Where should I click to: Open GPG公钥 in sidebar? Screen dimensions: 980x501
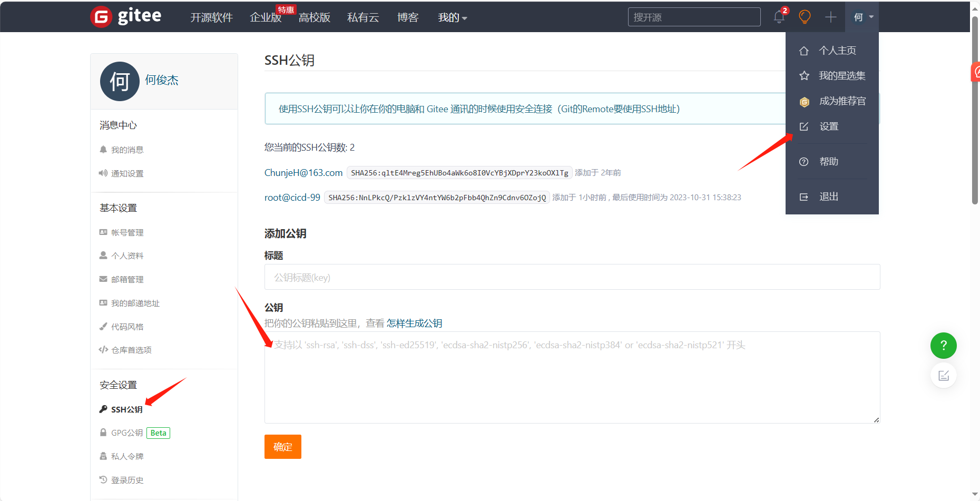click(127, 433)
